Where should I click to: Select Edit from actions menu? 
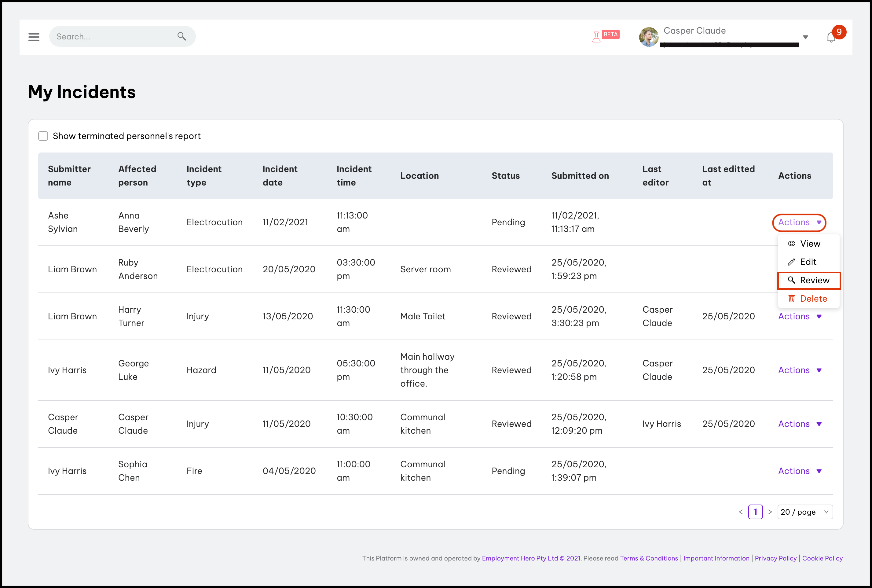tap(807, 262)
